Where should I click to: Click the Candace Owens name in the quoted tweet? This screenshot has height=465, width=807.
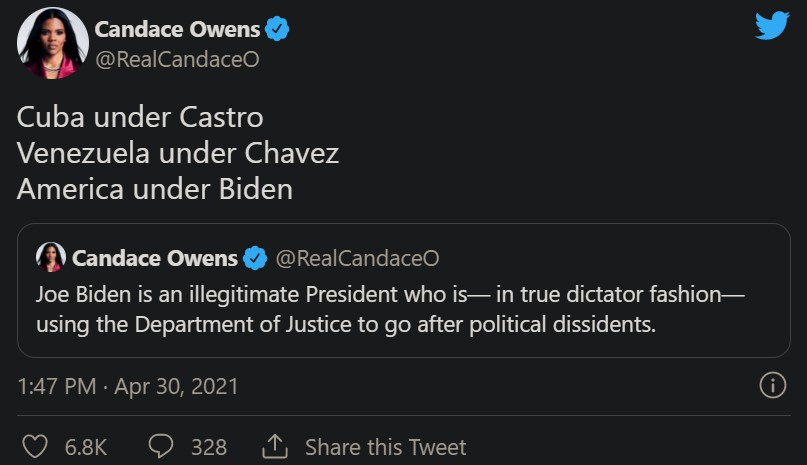pos(155,259)
